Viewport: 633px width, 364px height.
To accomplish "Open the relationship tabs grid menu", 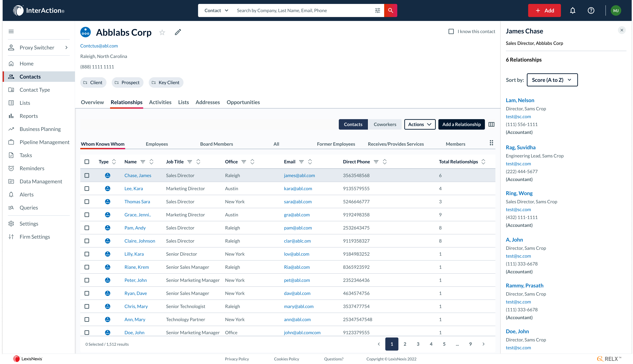I will [491, 143].
